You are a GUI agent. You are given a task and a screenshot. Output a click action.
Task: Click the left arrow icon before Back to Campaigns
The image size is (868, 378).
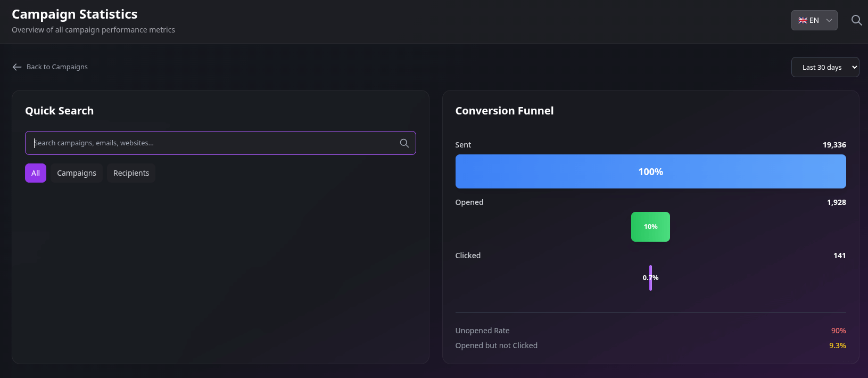[17, 67]
